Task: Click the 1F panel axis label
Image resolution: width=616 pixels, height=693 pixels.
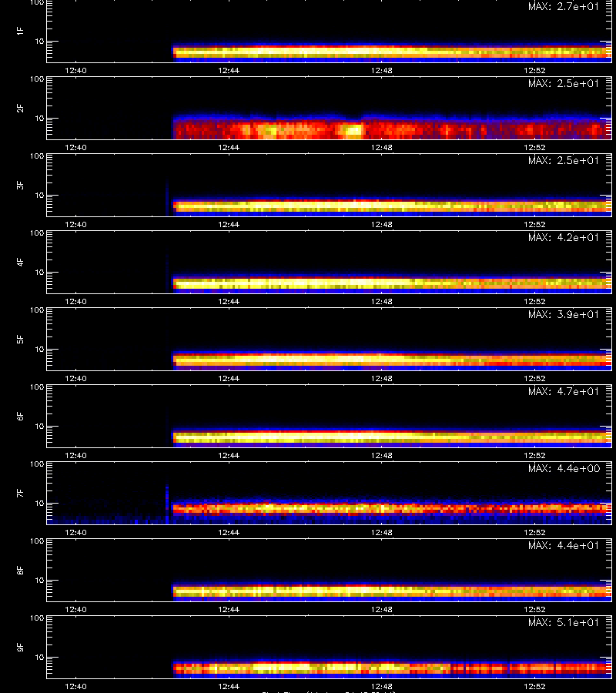Action: (x=20, y=32)
